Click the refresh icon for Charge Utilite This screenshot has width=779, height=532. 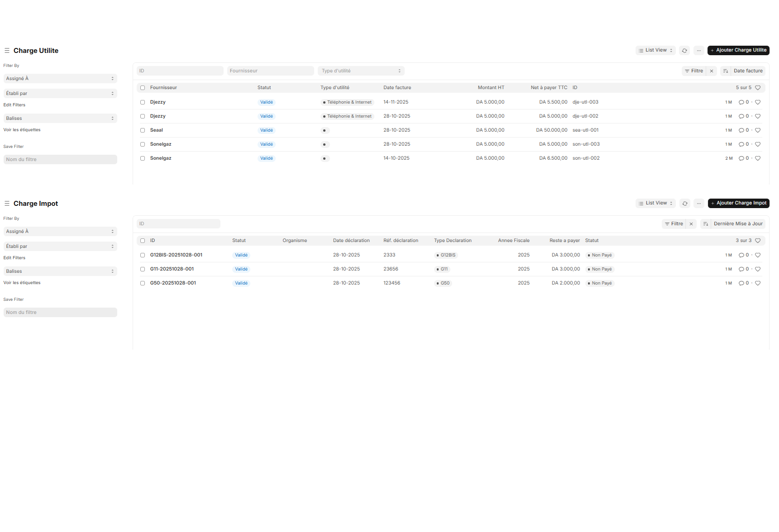click(x=684, y=51)
